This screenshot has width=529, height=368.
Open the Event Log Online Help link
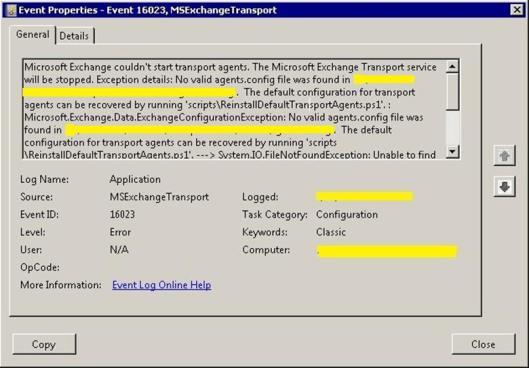pos(162,285)
